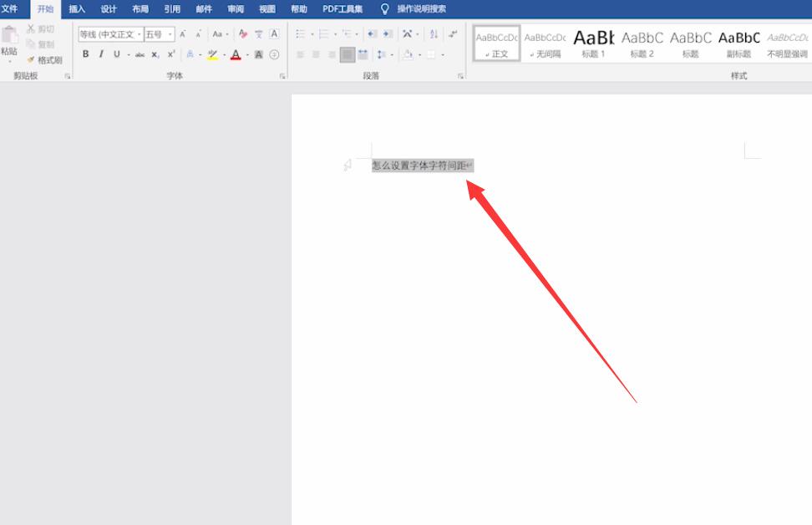The width and height of the screenshot is (812, 525).
Task: Select the 审阅 (Review) tab
Action: point(236,9)
